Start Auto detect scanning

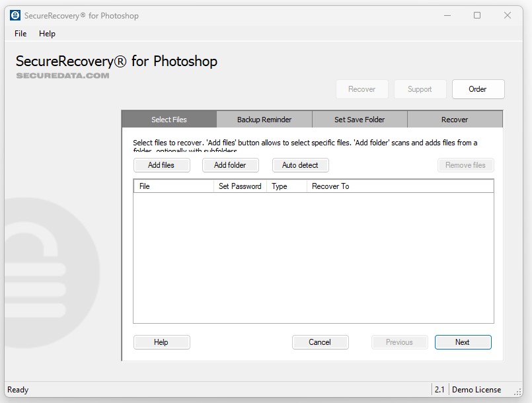[300, 165]
